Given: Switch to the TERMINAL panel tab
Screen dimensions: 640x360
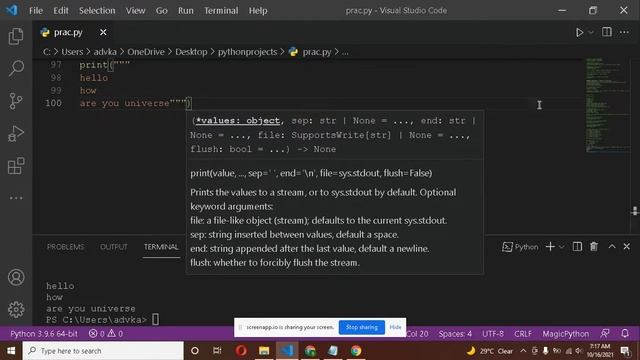Looking at the screenshot, I should pyautogui.click(x=161, y=247).
